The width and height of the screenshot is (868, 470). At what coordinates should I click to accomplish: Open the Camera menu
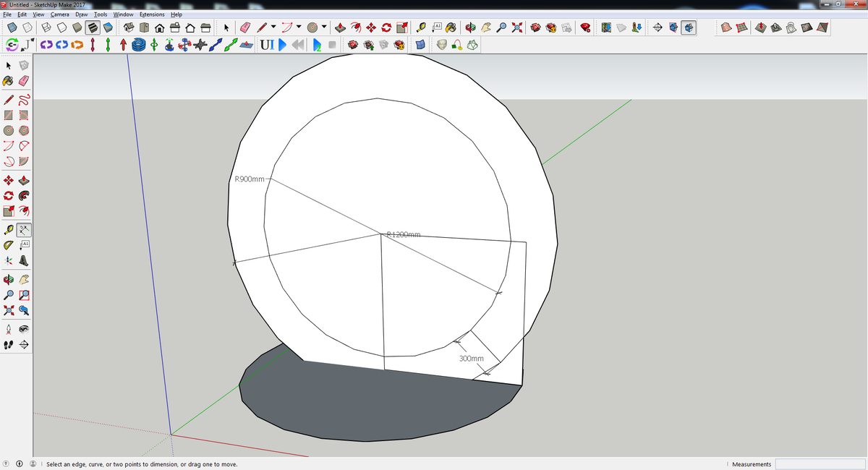pos(59,14)
